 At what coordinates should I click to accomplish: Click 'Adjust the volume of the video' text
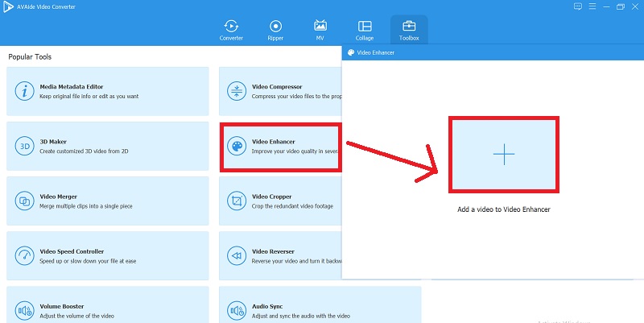[x=76, y=316]
